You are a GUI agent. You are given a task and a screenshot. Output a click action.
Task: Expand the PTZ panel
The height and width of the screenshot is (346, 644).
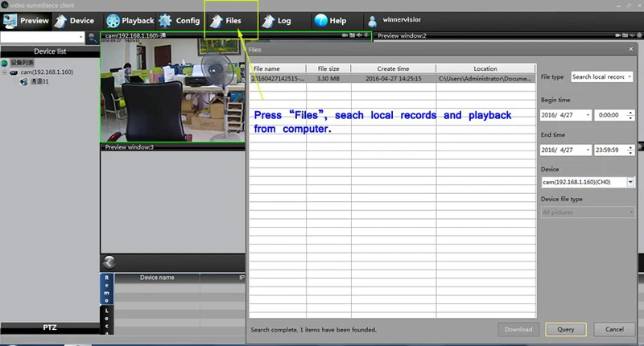[50, 327]
